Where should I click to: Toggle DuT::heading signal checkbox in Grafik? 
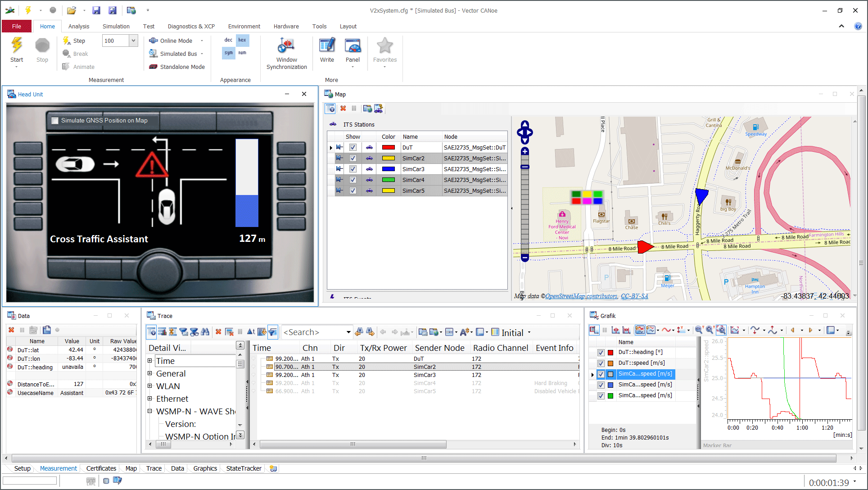[x=601, y=353]
